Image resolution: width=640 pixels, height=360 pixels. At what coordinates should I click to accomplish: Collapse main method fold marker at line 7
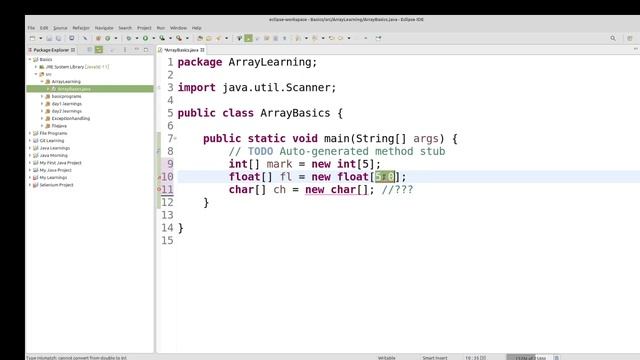tap(175, 138)
